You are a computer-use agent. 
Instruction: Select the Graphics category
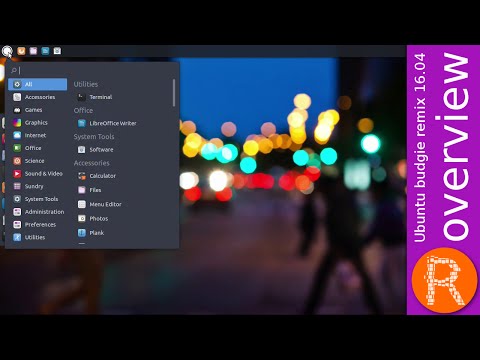coord(38,123)
